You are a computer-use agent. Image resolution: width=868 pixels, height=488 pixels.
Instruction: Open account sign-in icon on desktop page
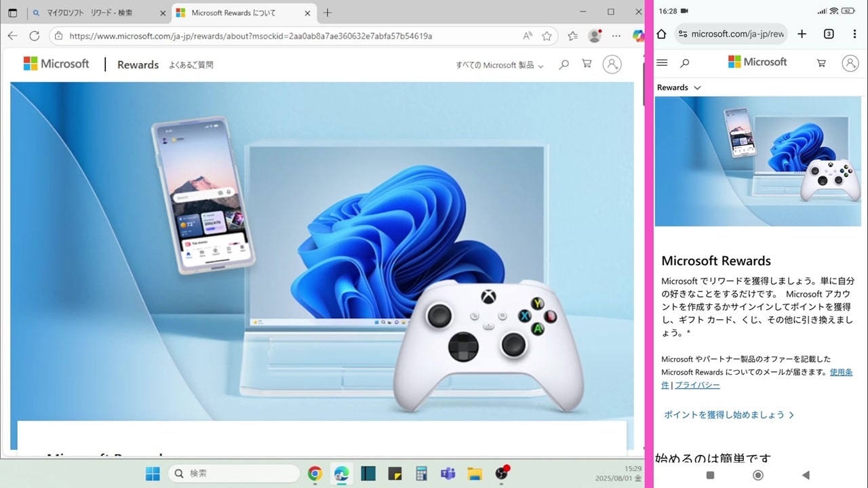(x=612, y=64)
